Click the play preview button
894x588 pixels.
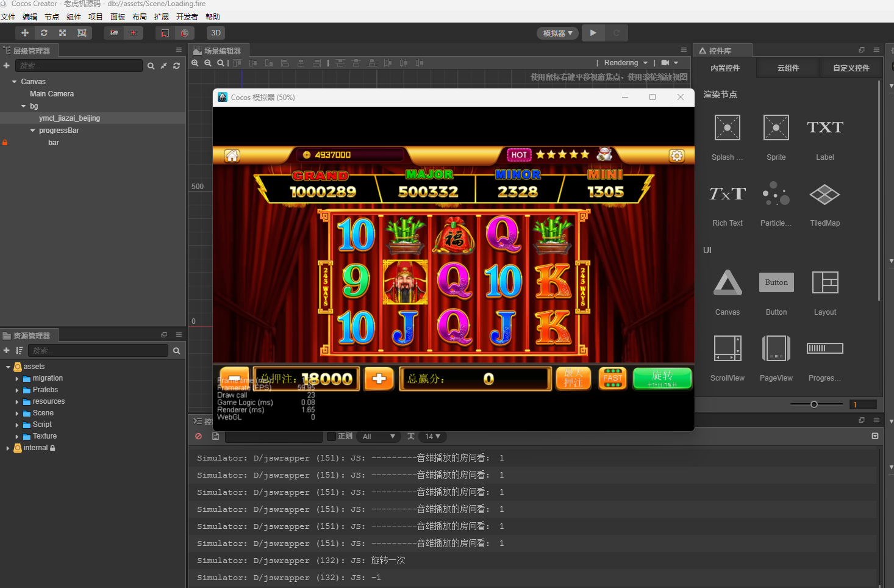[x=593, y=33]
